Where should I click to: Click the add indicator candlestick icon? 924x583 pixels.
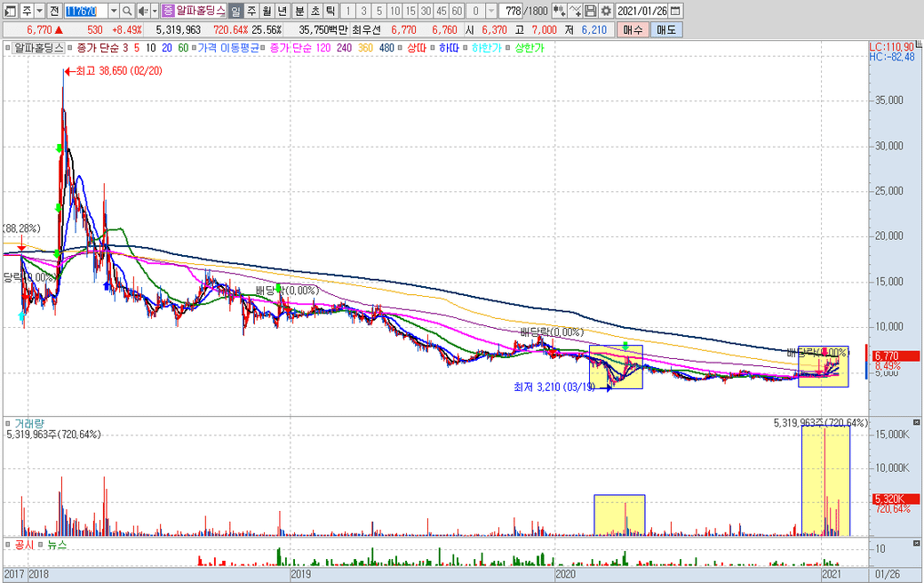tap(560, 11)
